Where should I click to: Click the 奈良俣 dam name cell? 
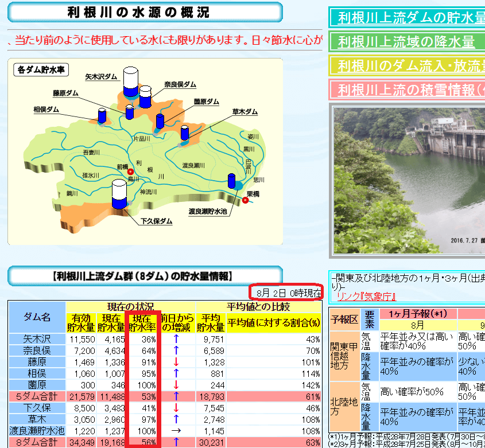click(x=37, y=350)
